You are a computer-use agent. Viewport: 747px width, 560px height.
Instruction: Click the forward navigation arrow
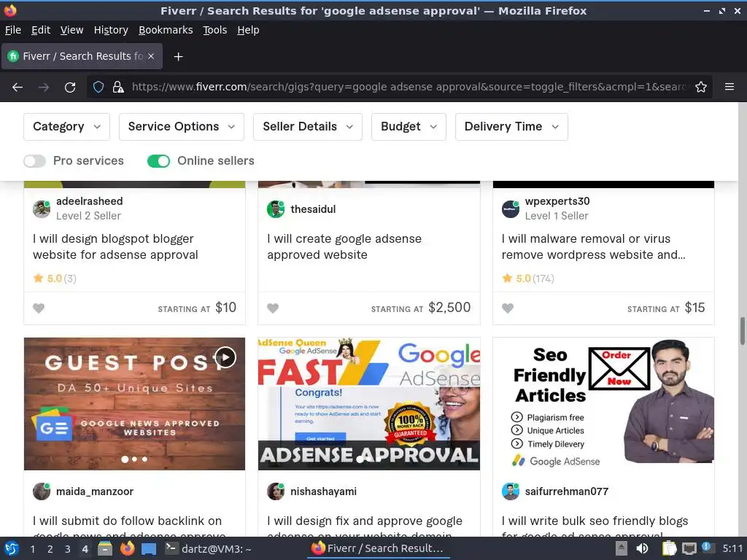tap(44, 87)
